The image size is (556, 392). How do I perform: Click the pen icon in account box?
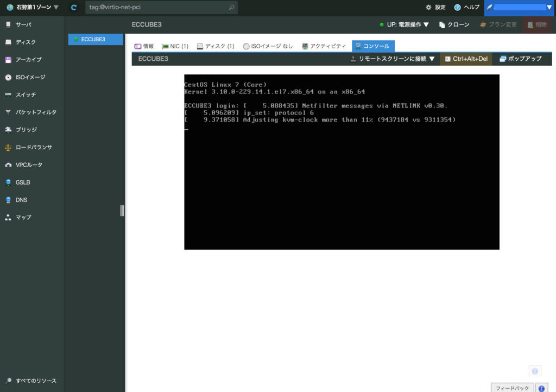[490, 7]
